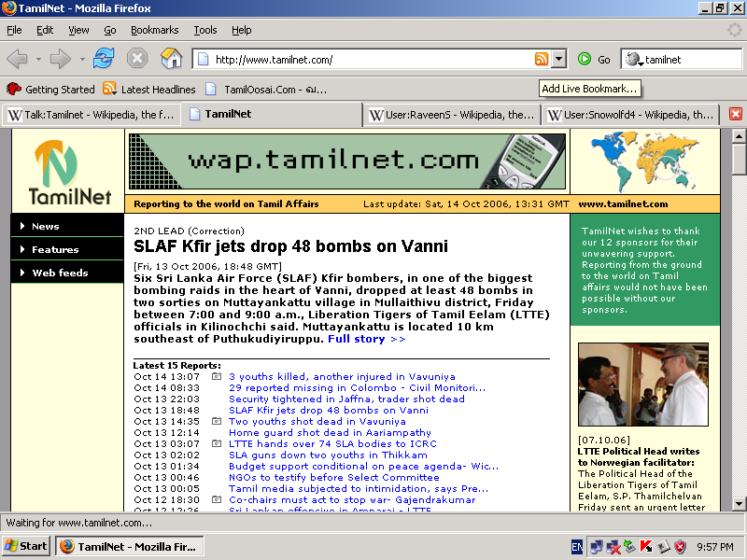Switch to the Talk:Tamilnet Wikipedia tab

click(x=92, y=115)
